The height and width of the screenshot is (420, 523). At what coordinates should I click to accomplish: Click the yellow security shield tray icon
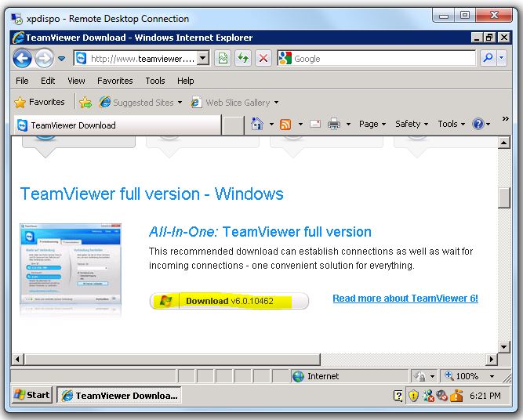[413, 396]
